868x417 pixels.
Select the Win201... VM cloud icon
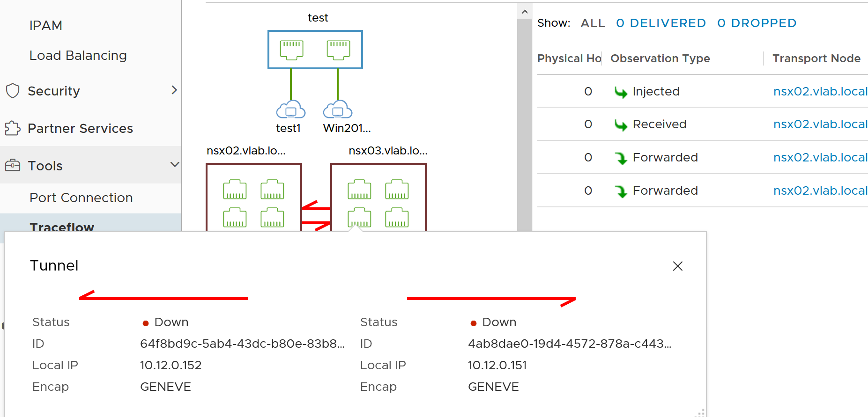(338, 109)
